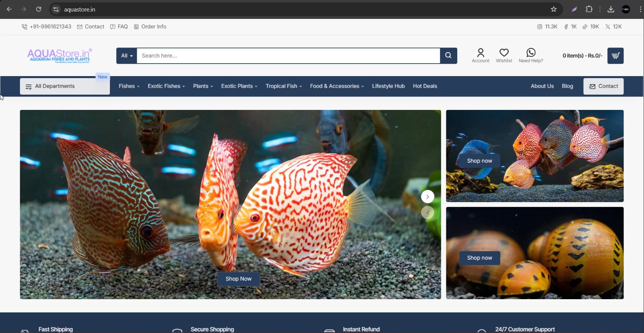Open the Account user icon

(x=481, y=53)
